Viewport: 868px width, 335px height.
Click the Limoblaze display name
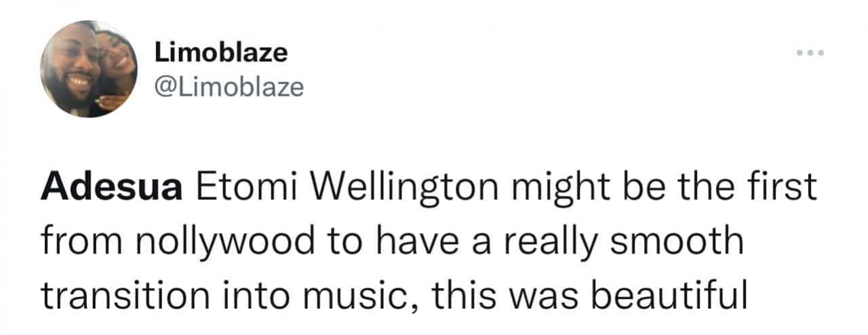pyautogui.click(x=221, y=52)
